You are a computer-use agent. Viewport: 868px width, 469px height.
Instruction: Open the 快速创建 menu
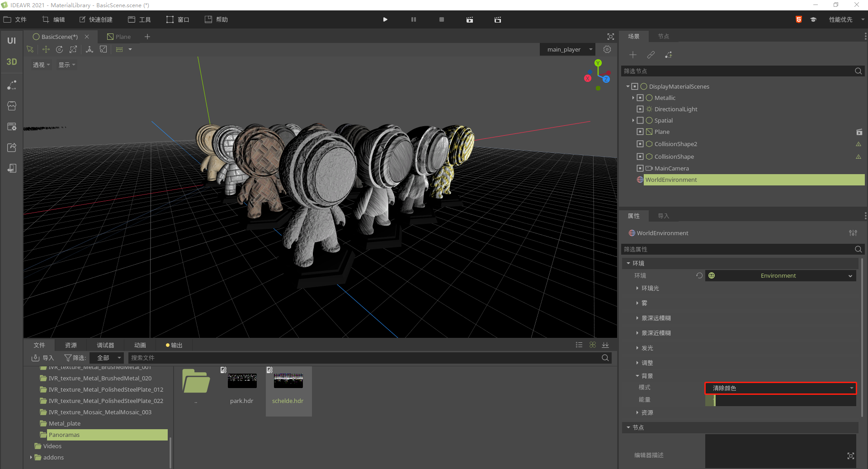(96, 19)
